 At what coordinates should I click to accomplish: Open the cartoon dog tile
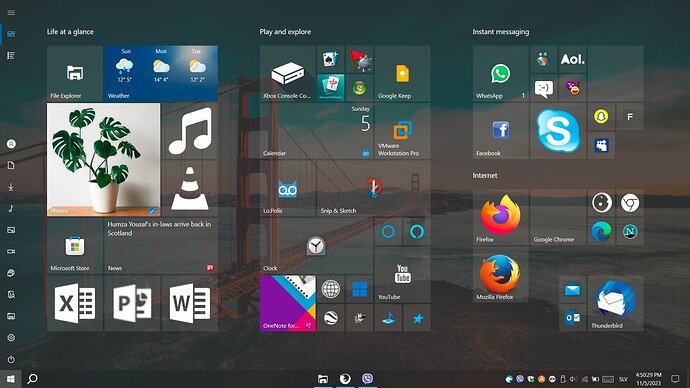[360, 318]
